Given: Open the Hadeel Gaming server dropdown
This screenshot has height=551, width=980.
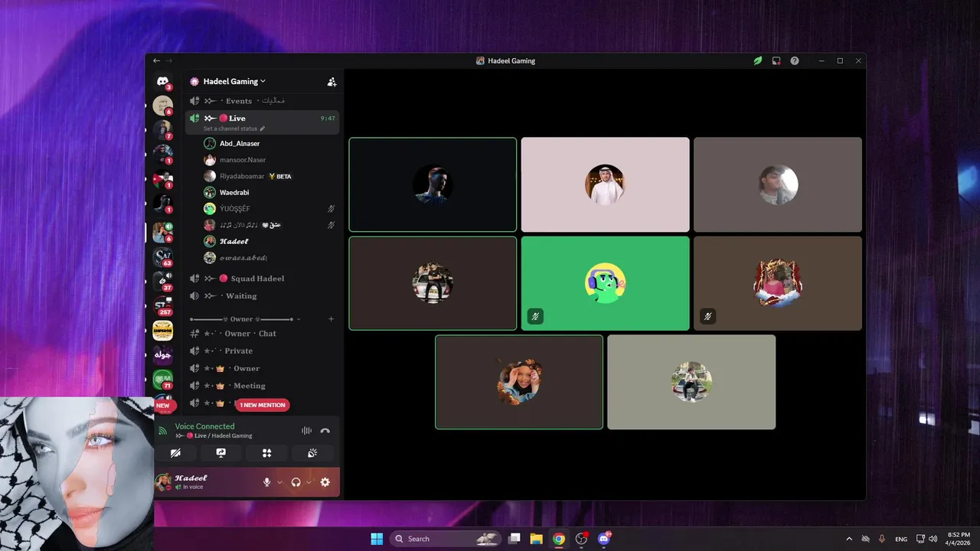Looking at the screenshot, I should 228,81.
